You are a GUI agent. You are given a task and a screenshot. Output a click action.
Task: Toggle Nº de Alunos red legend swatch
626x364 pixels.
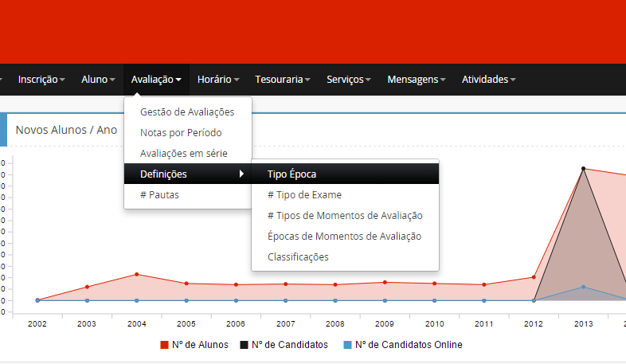pyautogui.click(x=164, y=345)
